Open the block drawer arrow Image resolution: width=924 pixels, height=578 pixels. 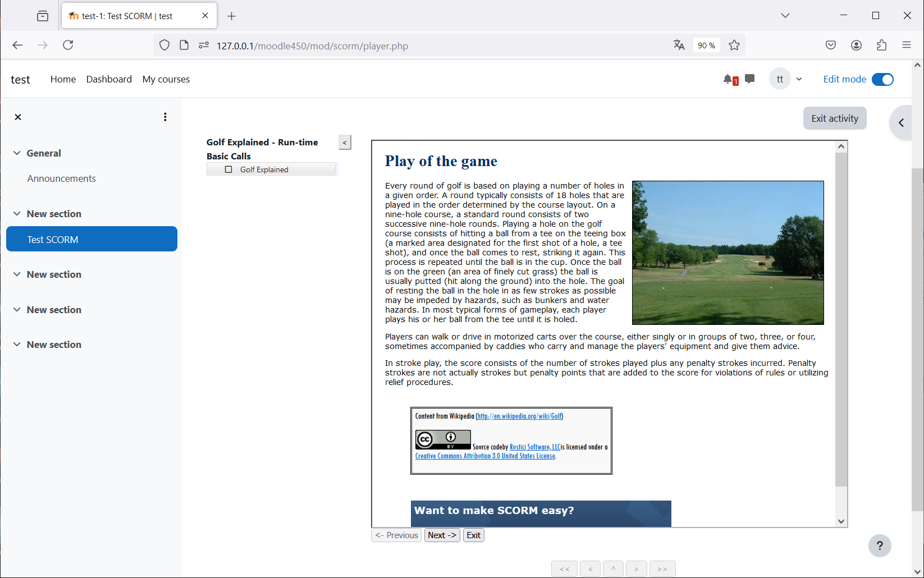[x=902, y=122]
